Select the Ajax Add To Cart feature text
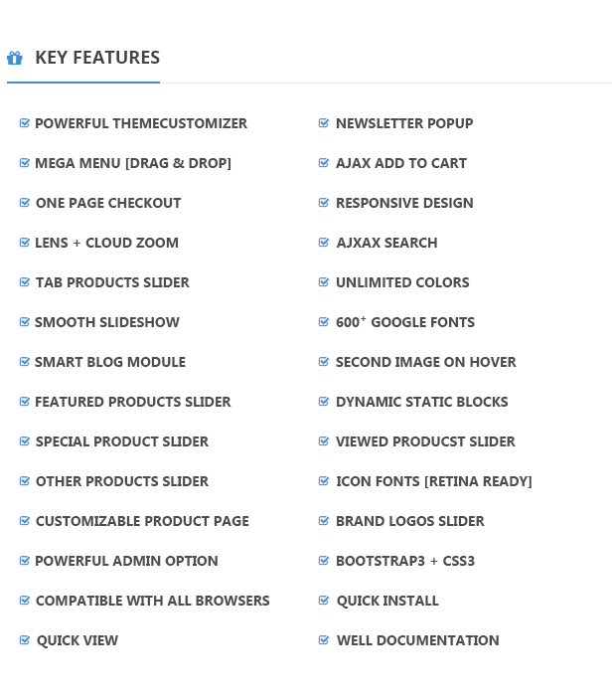The height and width of the screenshot is (700, 612). point(401,163)
